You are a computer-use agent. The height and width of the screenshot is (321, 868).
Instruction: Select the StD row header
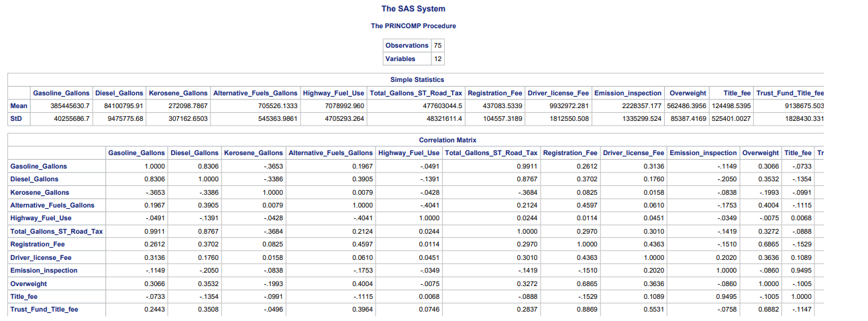19,118
